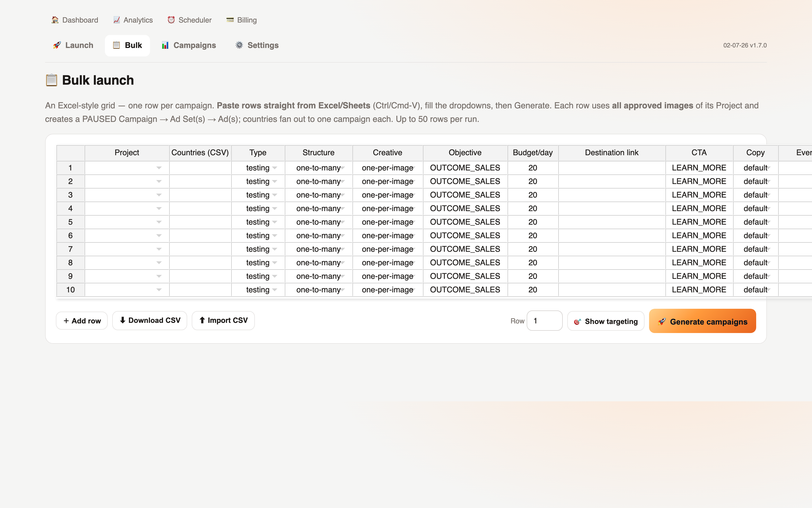Import a CSV file
Image resolution: width=812 pixels, height=508 pixels.
tap(223, 321)
